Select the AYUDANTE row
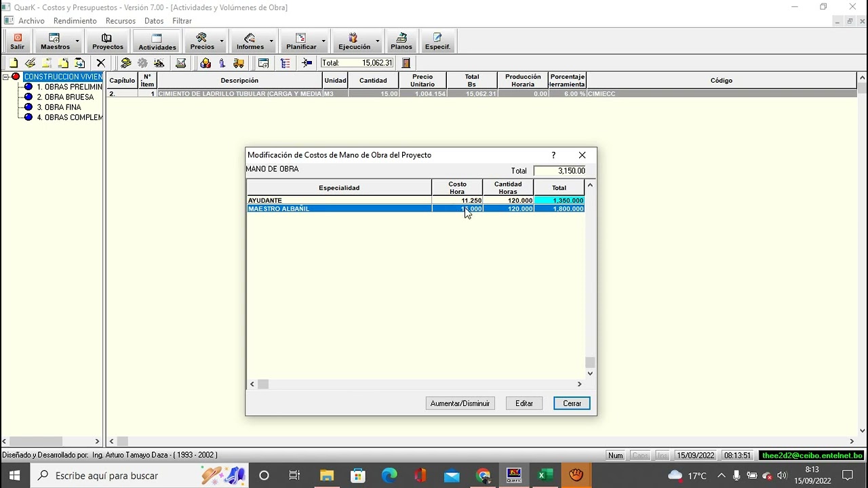This screenshot has width=868, height=488. click(x=415, y=201)
